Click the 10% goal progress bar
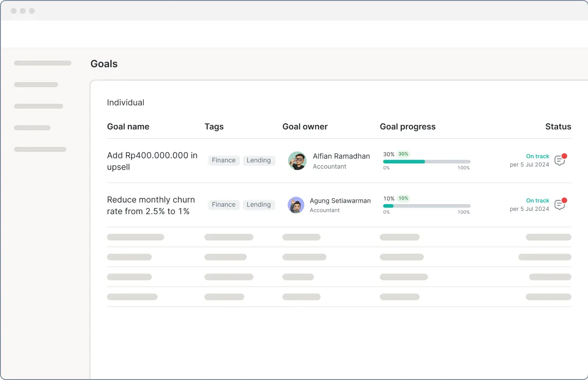Viewport: 588px width, 380px height. pyautogui.click(x=426, y=206)
